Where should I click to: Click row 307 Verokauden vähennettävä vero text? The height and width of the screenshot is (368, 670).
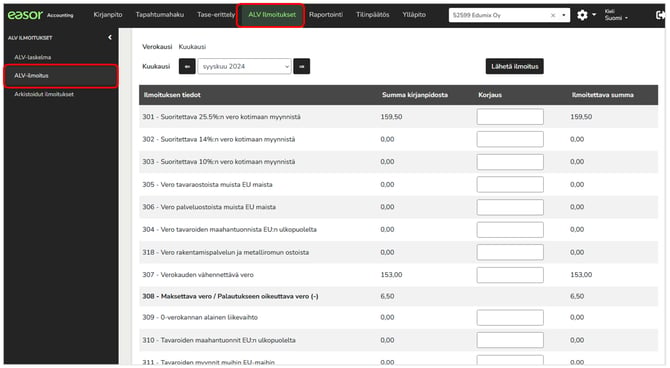(198, 275)
